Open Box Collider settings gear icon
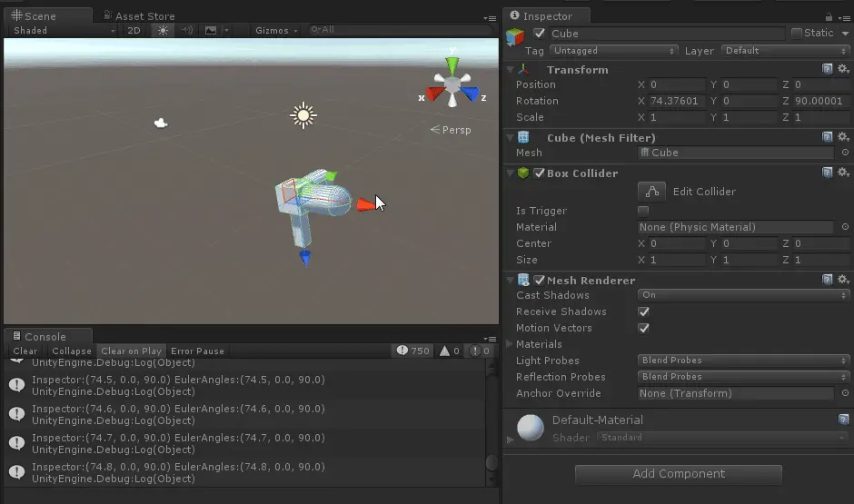 [843, 173]
